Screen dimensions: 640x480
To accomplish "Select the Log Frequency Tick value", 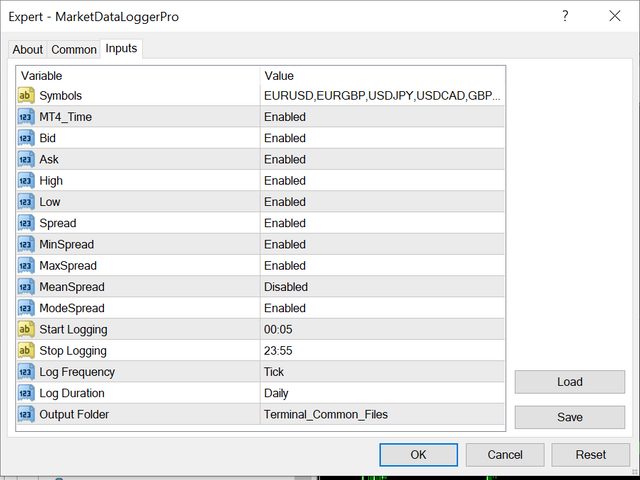I will [274, 371].
